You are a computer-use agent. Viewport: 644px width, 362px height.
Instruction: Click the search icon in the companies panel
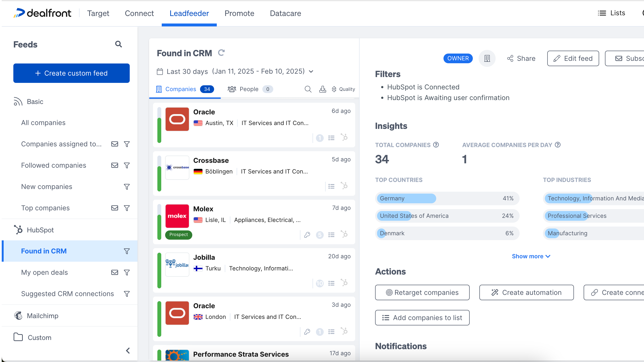coord(308,89)
